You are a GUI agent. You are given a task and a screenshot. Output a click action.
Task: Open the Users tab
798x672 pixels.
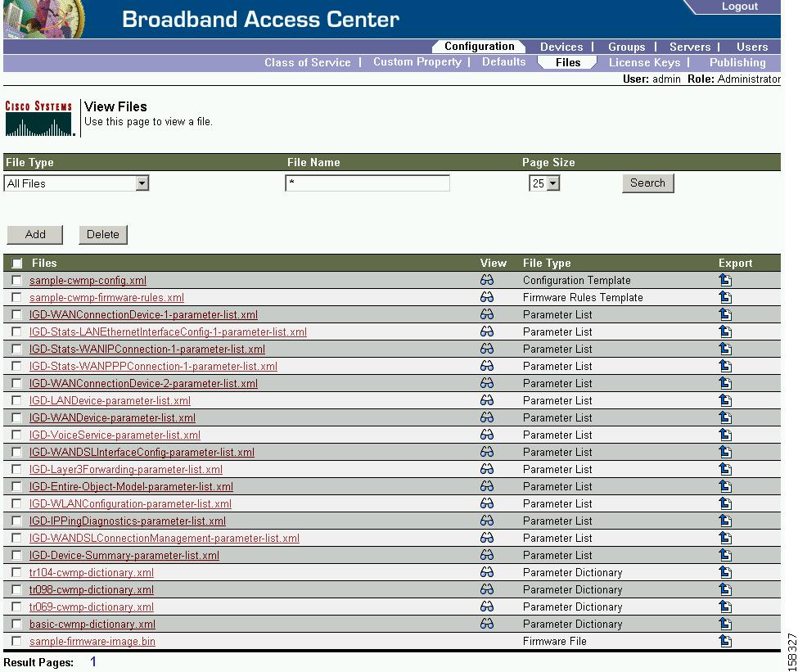752,47
